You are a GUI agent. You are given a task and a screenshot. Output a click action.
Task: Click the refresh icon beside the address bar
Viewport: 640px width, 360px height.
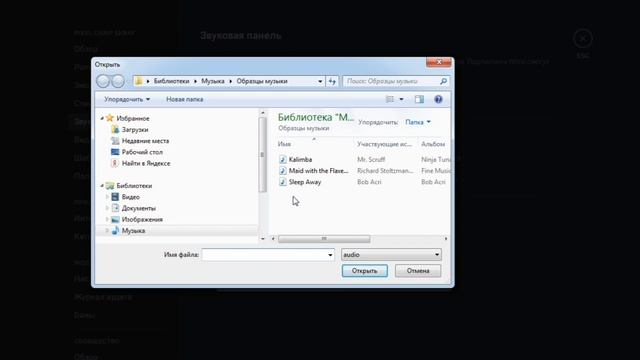332,81
